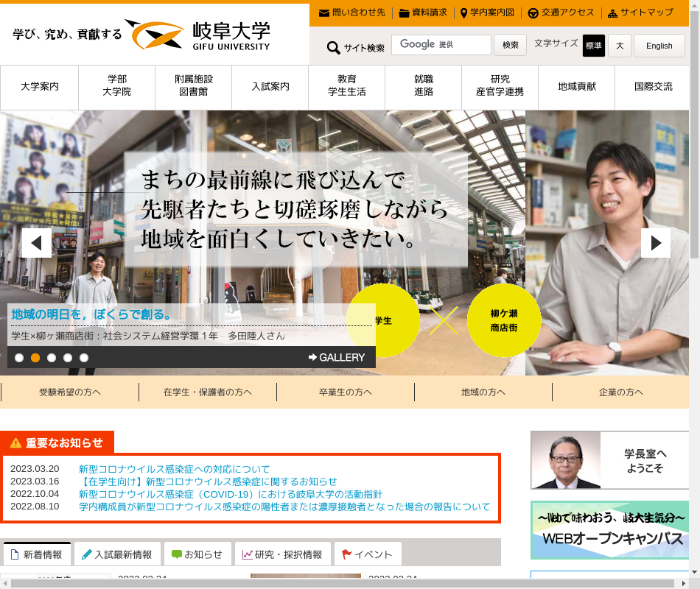Click the sitemap tree icon
This screenshot has height=589, width=700.
point(612,13)
